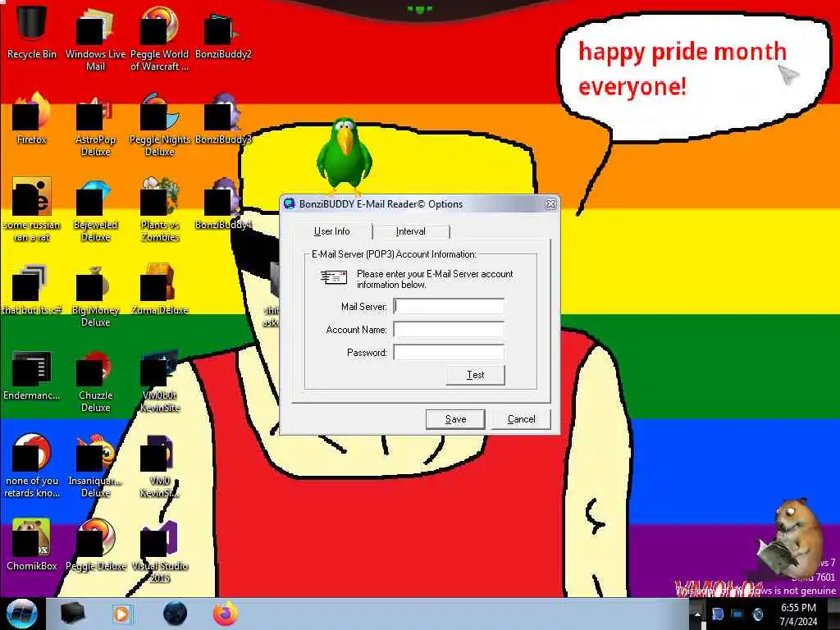
Task: Open 'some russian ran a rat' icon
Action: coord(32,209)
